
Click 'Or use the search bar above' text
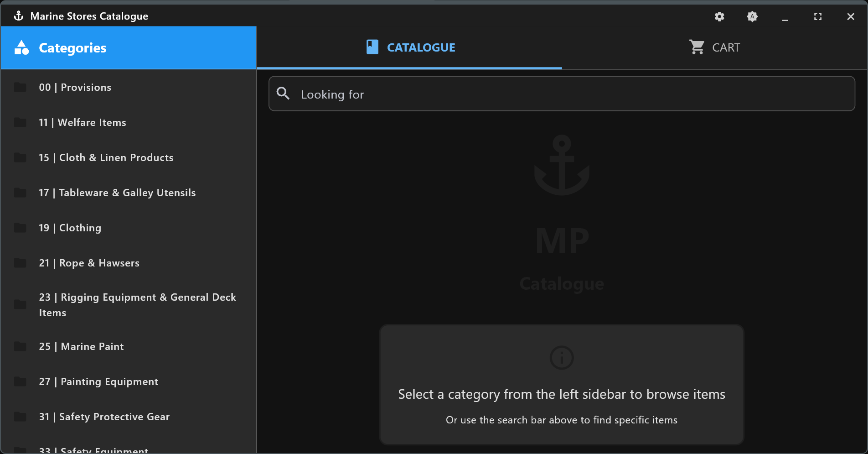coord(562,420)
